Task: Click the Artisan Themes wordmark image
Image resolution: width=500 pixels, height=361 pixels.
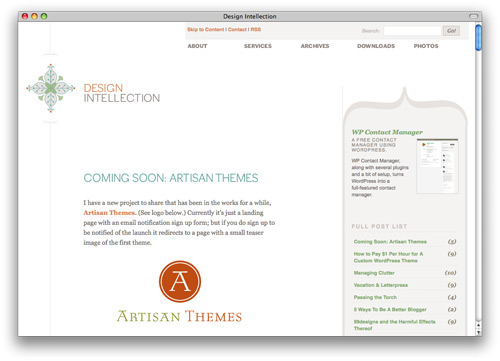Action: point(179,316)
